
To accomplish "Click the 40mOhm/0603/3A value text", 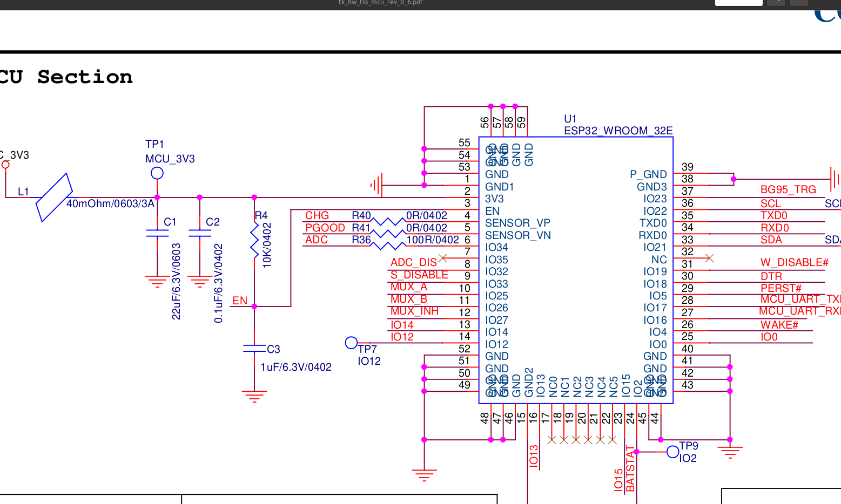I will pos(110,203).
